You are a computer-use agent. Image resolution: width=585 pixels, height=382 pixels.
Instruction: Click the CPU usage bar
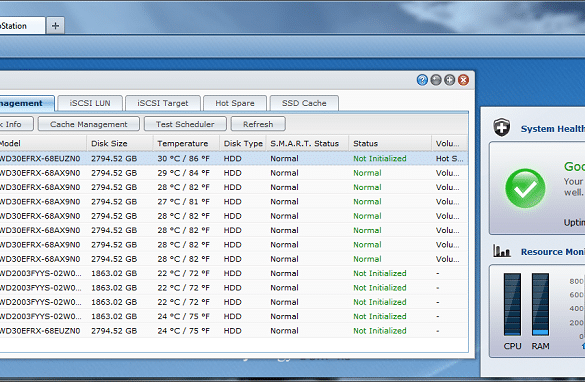pos(512,304)
